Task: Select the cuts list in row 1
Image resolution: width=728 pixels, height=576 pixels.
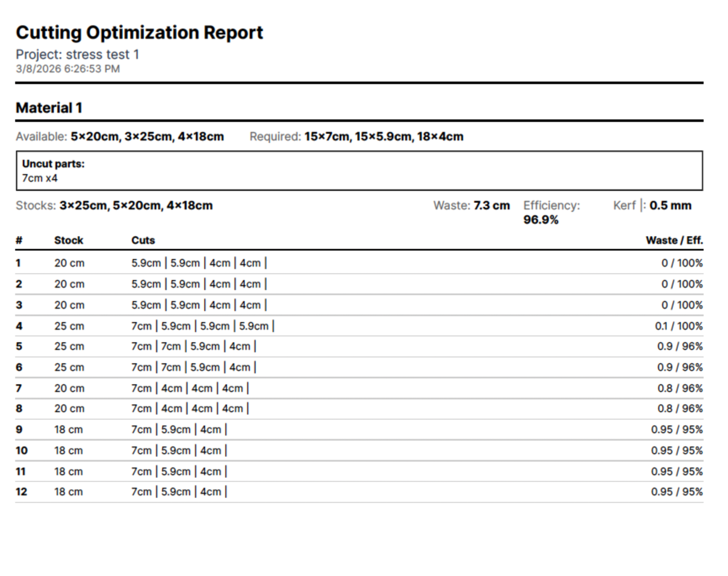Action: click(x=199, y=263)
